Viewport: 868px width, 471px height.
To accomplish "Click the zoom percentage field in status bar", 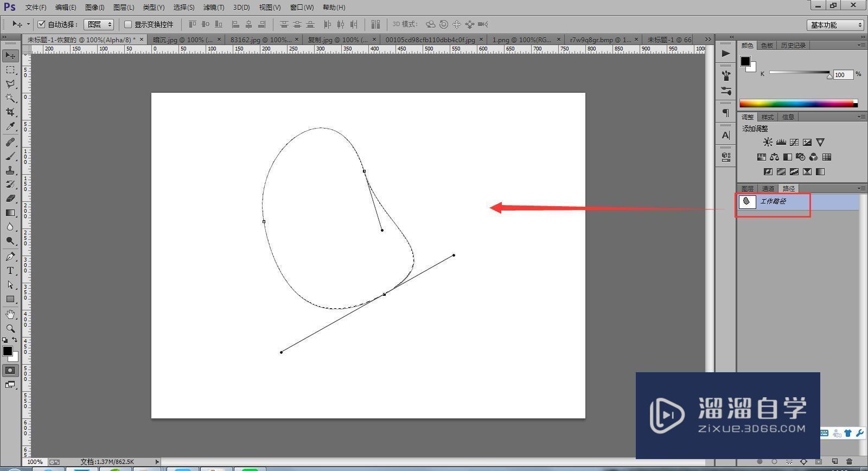I will (x=35, y=462).
